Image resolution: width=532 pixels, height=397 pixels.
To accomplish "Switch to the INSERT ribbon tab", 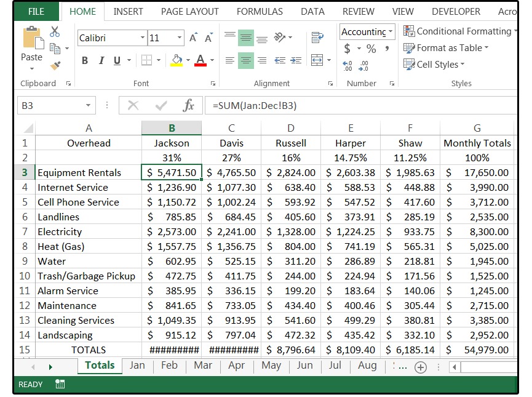I will click(x=129, y=12).
